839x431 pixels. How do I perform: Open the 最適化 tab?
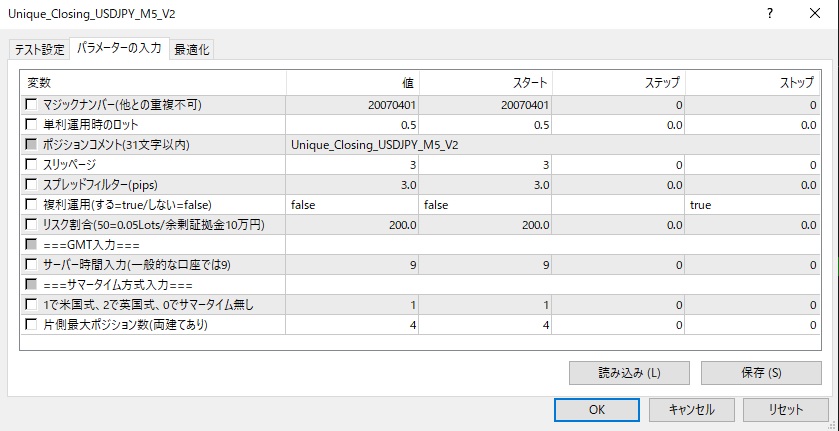(192, 50)
